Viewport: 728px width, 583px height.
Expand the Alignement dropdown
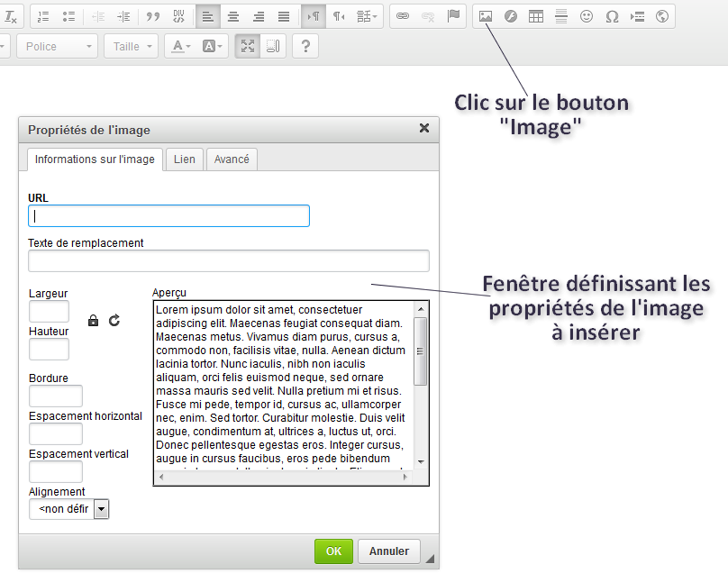[101, 509]
